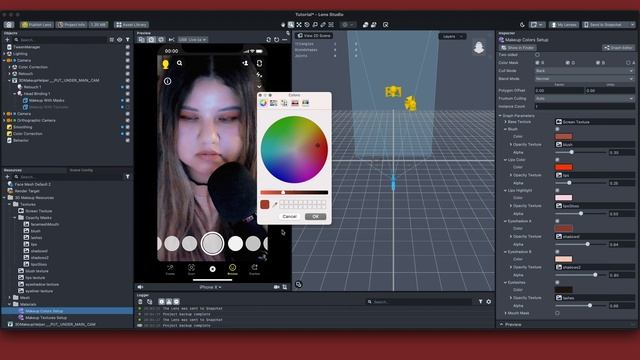Image resolution: width=640 pixels, height=360 pixels.
Task: Click the Create icon in phone preview
Action: tap(170, 269)
